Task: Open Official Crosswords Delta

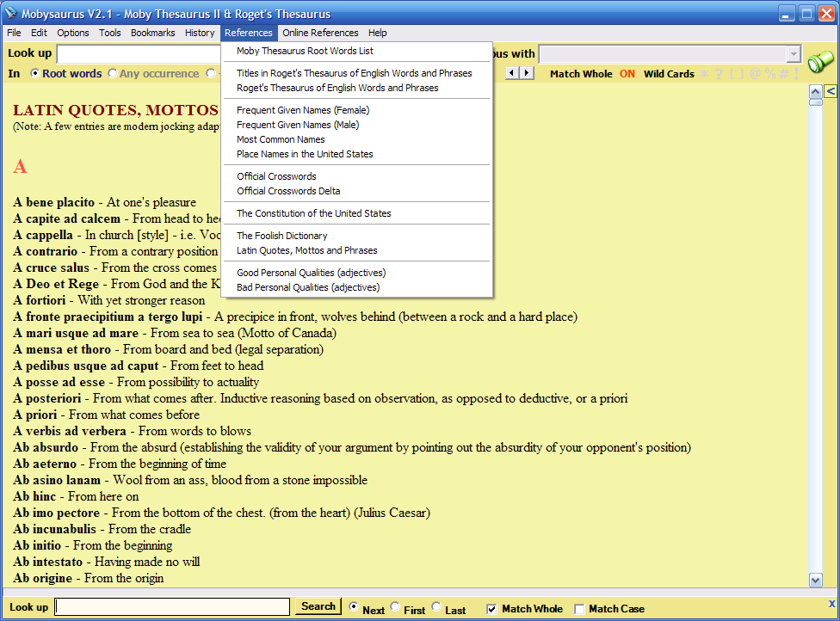Action: pos(357,191)
